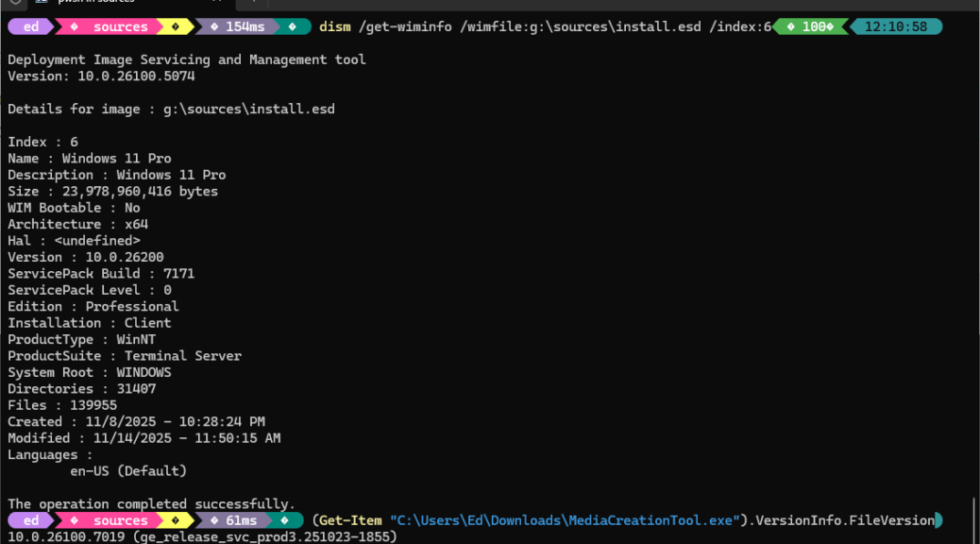The width and height of the screenshot is (980, 544).
Task: Click the 'Version : 10.0.26200' output line
Action: tap(86, 257)
